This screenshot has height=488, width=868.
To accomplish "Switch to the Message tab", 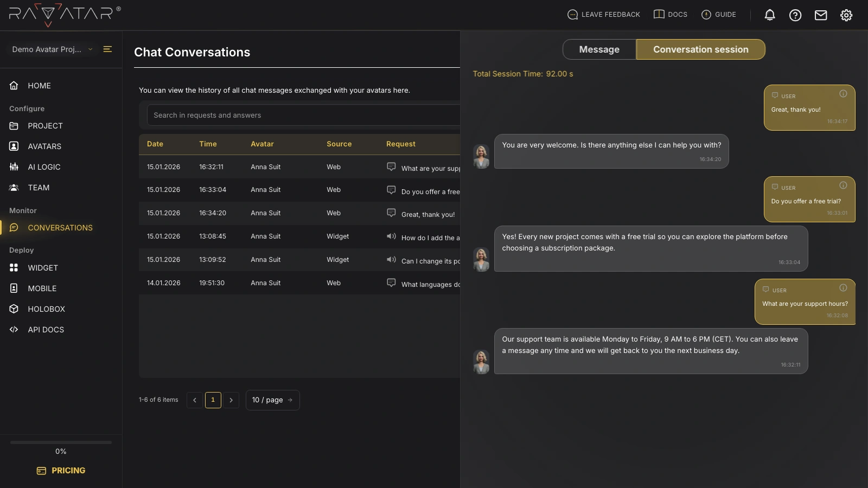I will click(x=599, y=49).
